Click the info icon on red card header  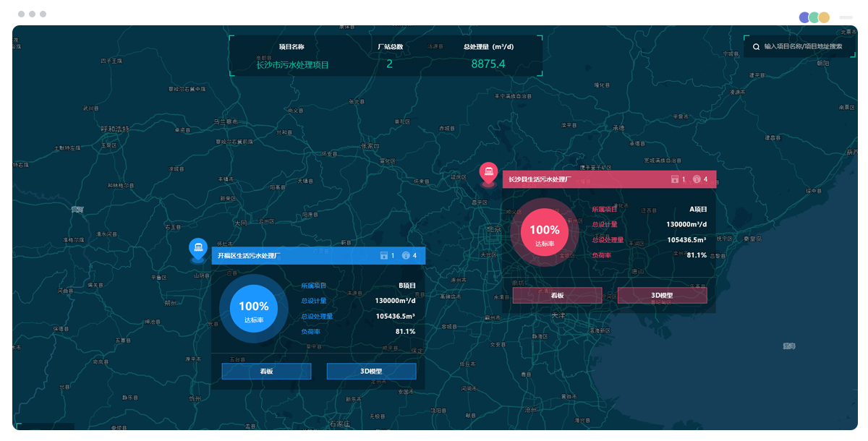coord(697,179)
